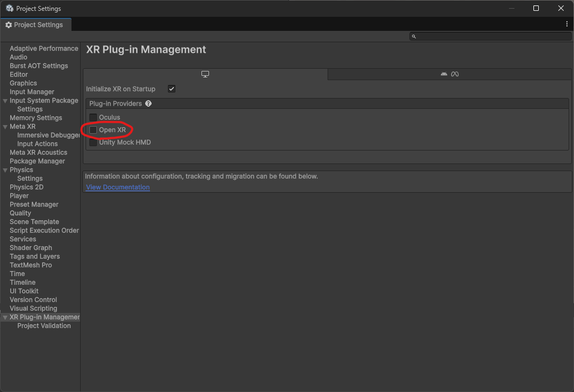This screenshot has height=392, width=574.
Task: Open Package Manager settings
Action: coord(37,161)
